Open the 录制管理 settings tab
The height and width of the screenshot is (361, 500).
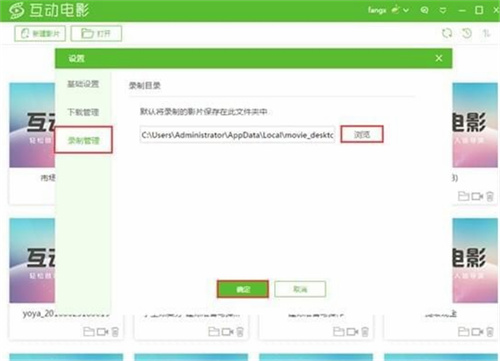coord(83,140)
